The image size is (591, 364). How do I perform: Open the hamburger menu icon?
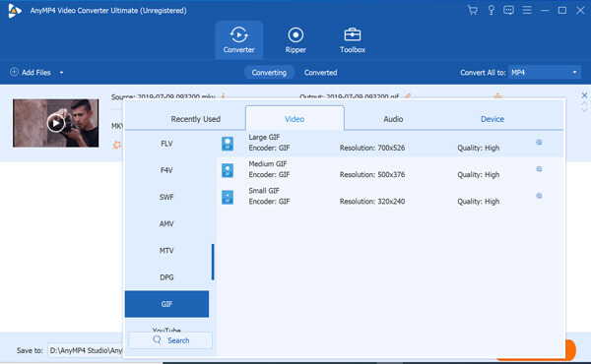[x=527, y=10]
